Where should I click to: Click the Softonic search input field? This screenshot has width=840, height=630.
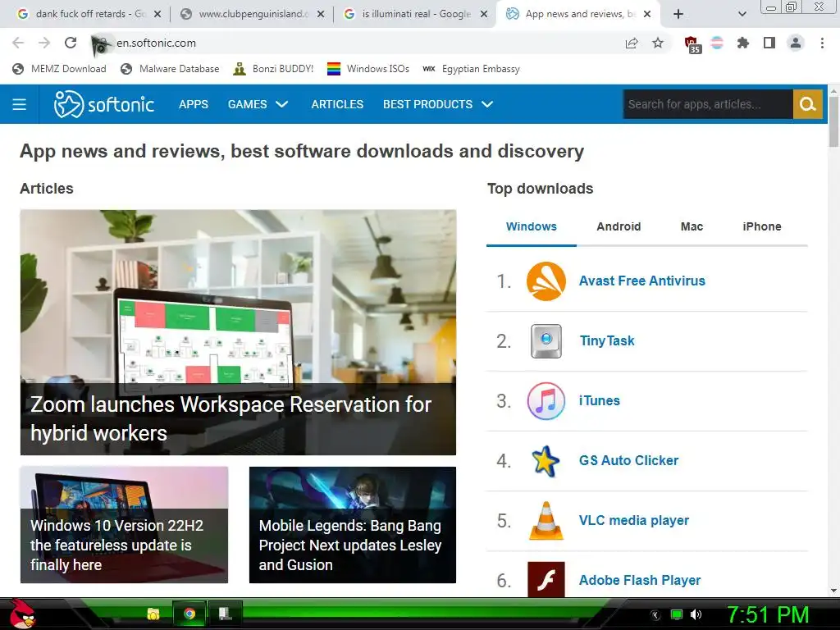[708, 104]
